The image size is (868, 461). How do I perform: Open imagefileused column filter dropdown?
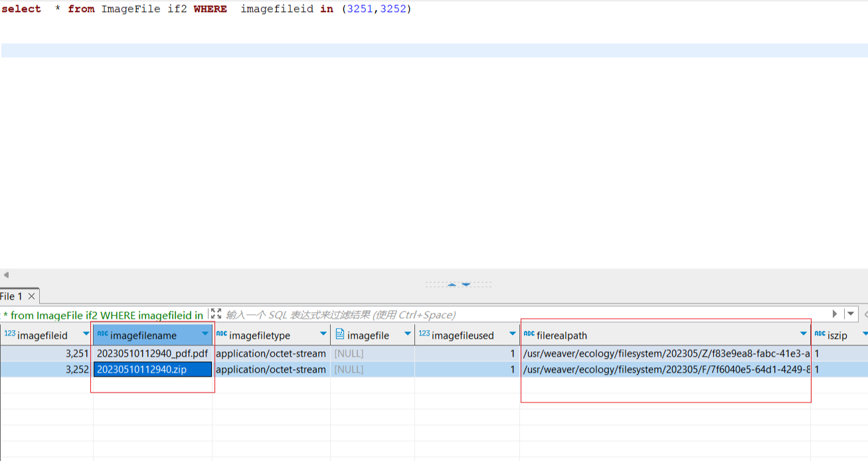click(x=513, y=334)
